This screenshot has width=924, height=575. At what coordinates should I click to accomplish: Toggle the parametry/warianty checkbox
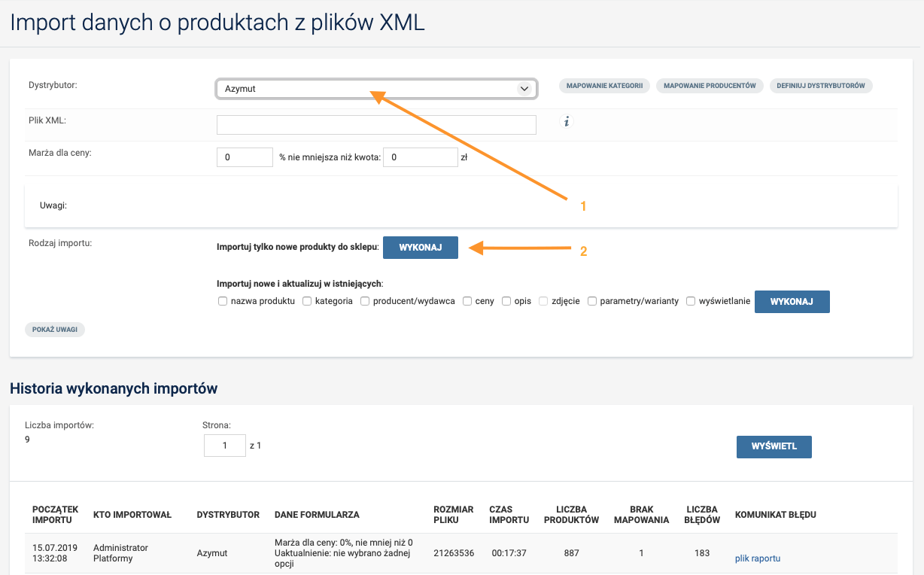tap(592, 301)
